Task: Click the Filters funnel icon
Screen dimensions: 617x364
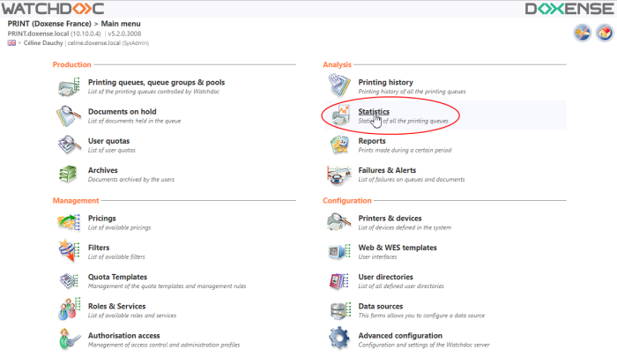Action: (x=70, y=252)
